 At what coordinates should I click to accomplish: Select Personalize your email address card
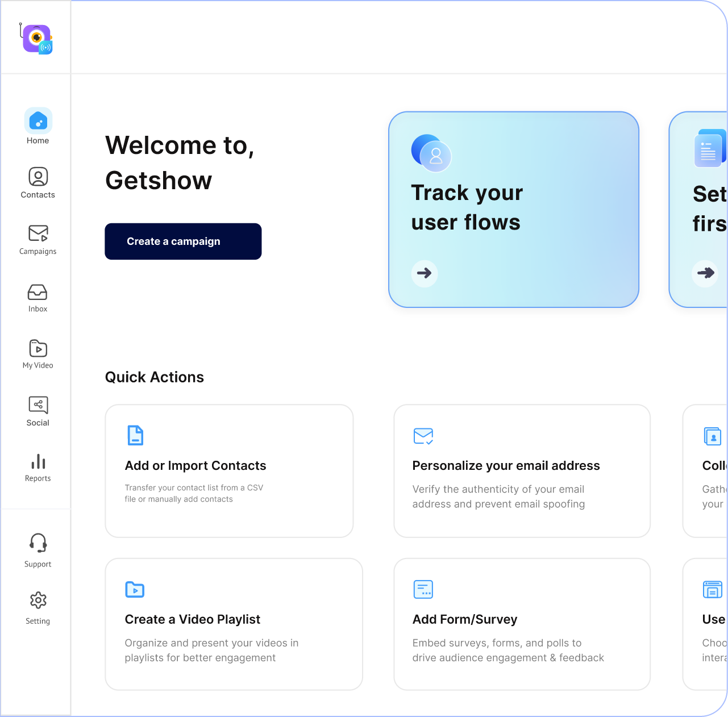point(522,471)
